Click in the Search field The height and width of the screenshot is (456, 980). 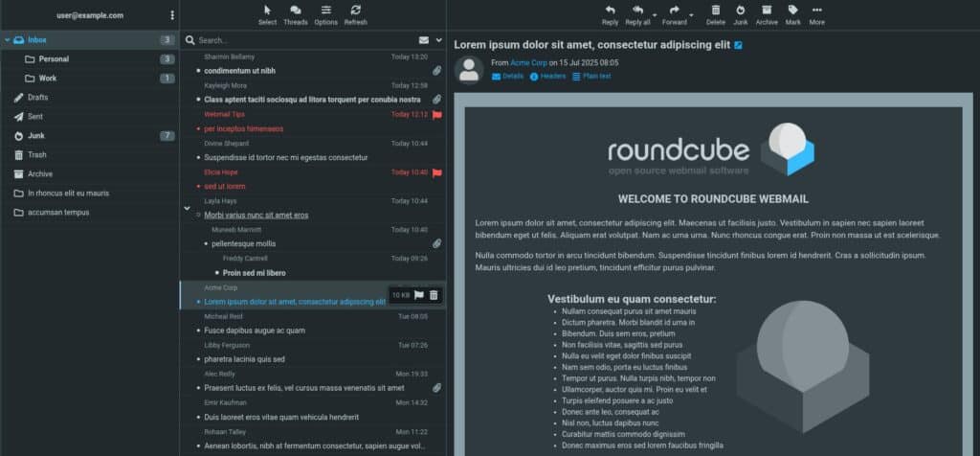pyautogui.click(x=306, y=40)
